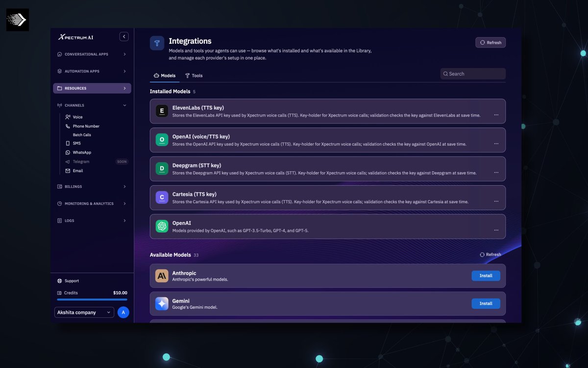Click the WhatsApp icon in sidebar
Screen dimensions: 588x368
coord(68,153)
